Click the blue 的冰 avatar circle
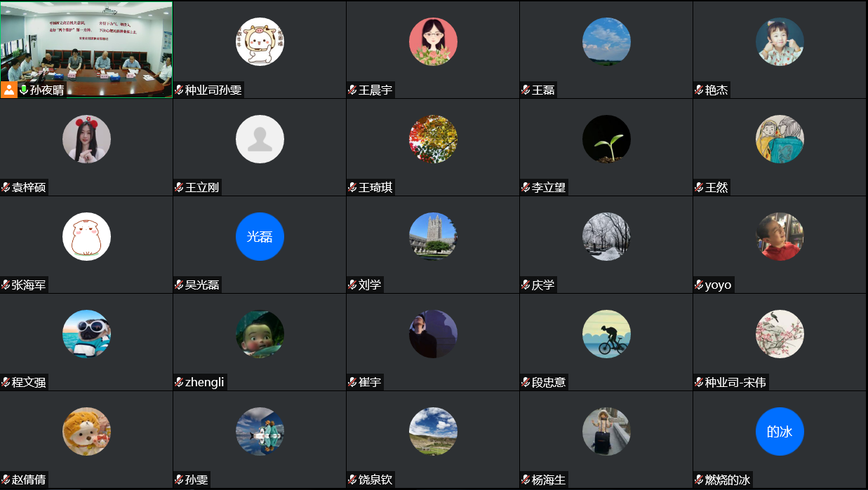The width and height of the screenshot is (868, 490). pyautogui.click(x=780, y=431)
